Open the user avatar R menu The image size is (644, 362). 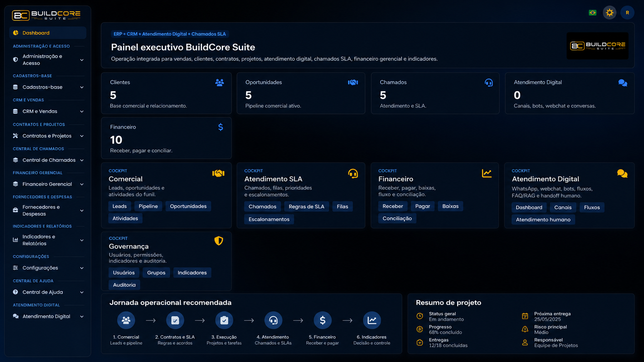coord(627,13)
